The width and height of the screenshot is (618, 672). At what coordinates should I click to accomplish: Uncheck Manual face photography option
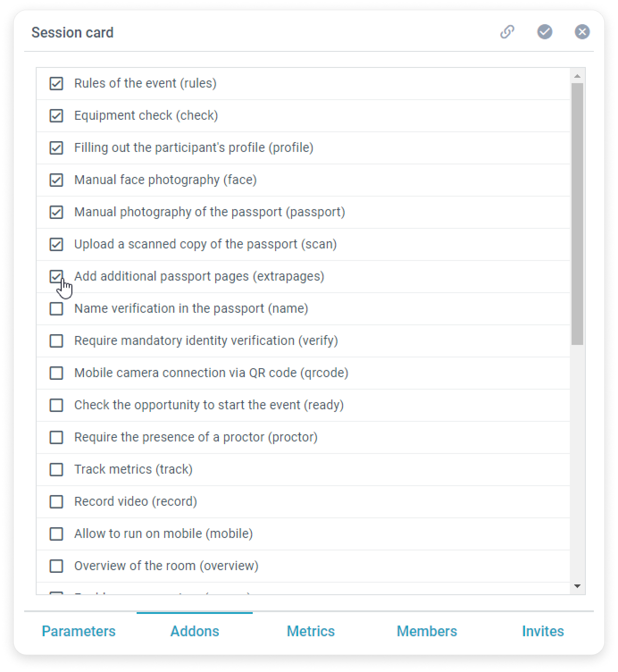(56, 180)
